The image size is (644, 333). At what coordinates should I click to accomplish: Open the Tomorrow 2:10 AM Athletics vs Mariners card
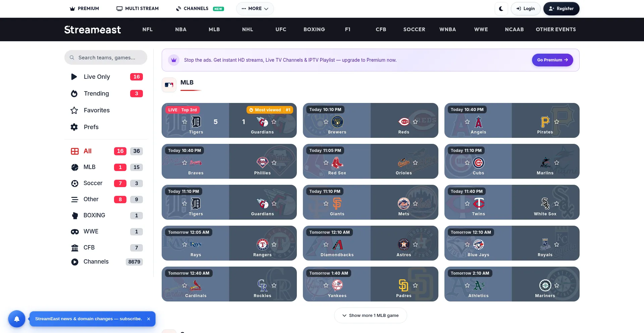pos(512,284)
